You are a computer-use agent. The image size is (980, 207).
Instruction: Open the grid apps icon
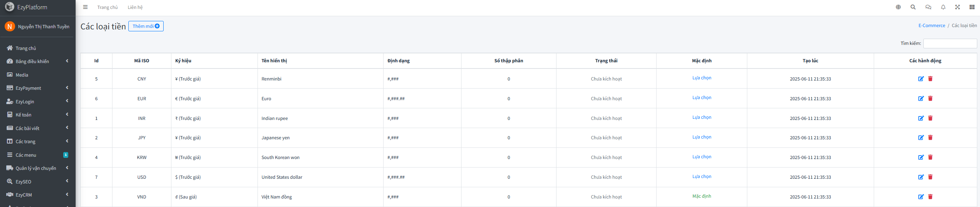[972, 7]
